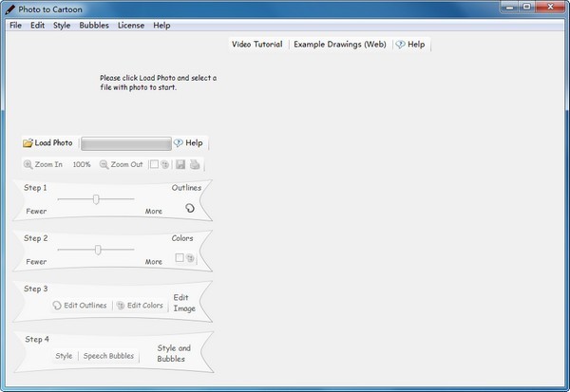
Task: Click the Photo to Cartoon window title
Action: coord(50,9)
